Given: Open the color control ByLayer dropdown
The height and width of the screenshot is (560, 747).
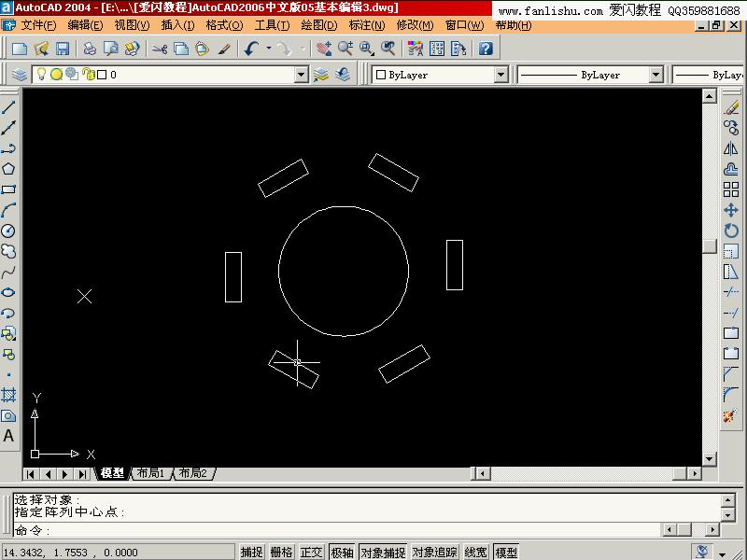Looking at the screenshot, I should point(500,75).
